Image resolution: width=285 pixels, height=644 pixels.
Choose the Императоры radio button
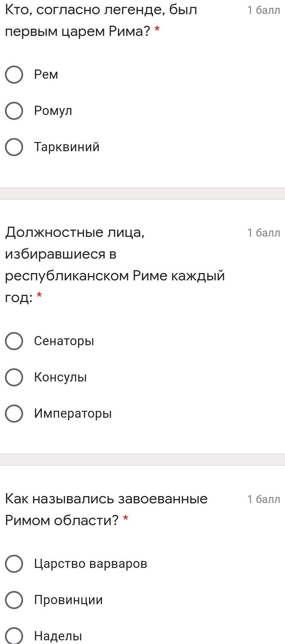14,413
